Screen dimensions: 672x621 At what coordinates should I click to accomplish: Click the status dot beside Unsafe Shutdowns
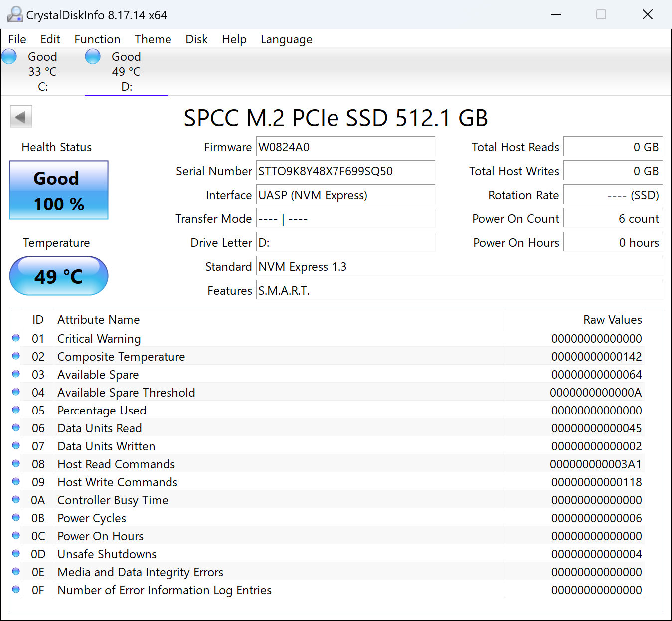click(x=16, y=554)
